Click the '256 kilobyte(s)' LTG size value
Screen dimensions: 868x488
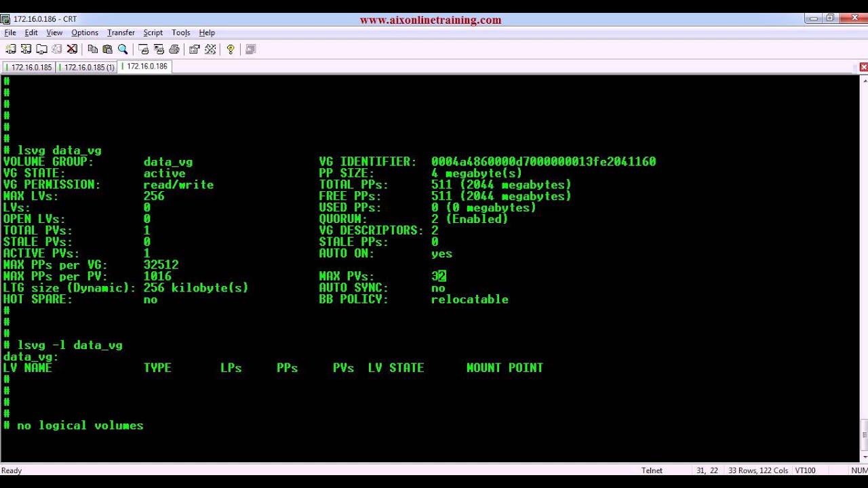(x=195, y=287)
